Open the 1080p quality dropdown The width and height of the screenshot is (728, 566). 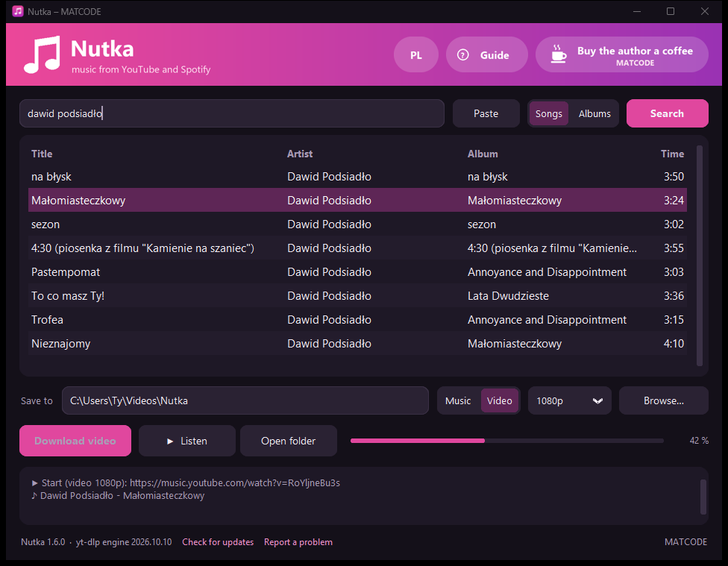click(x=569, y=400)
